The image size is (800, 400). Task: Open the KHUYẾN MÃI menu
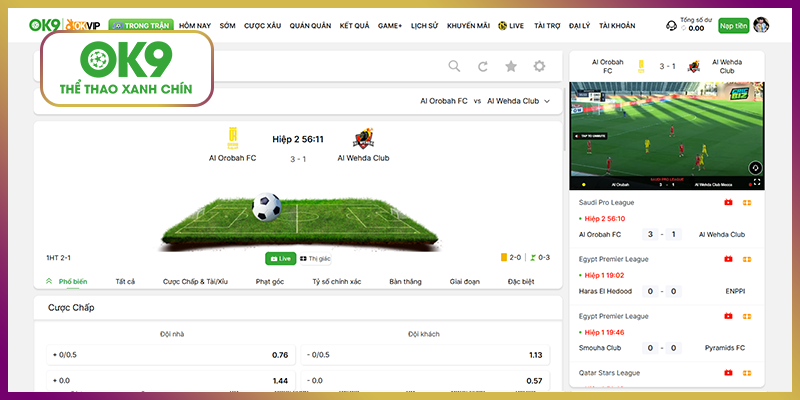(468, 24)
